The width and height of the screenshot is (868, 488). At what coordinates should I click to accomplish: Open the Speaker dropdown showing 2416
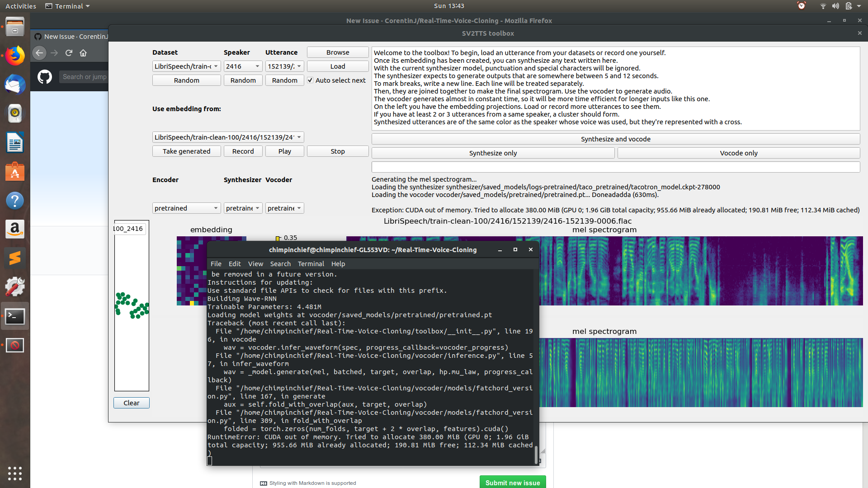pyautogui.click(x=243, y=66)
